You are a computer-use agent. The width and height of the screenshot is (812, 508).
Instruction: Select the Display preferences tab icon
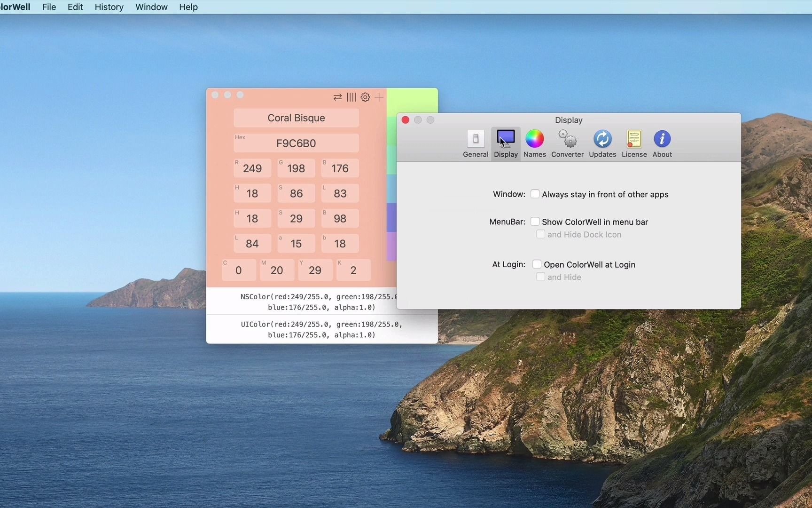(506, 143)
